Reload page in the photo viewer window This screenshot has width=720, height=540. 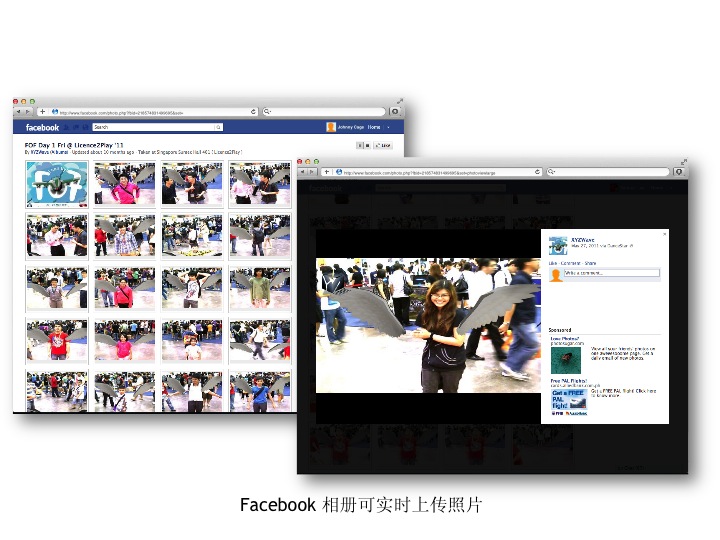tap(537, 172)
